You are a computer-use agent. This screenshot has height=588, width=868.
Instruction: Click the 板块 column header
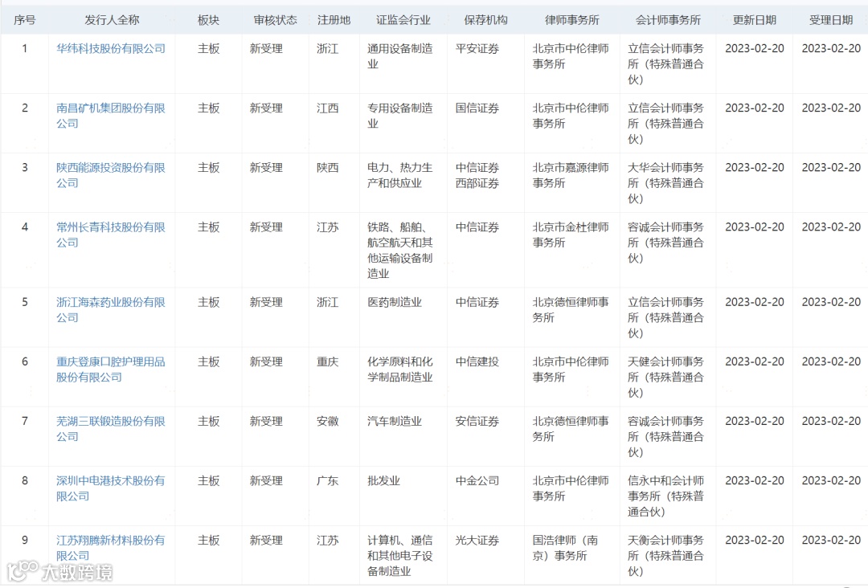coord(208,20)
